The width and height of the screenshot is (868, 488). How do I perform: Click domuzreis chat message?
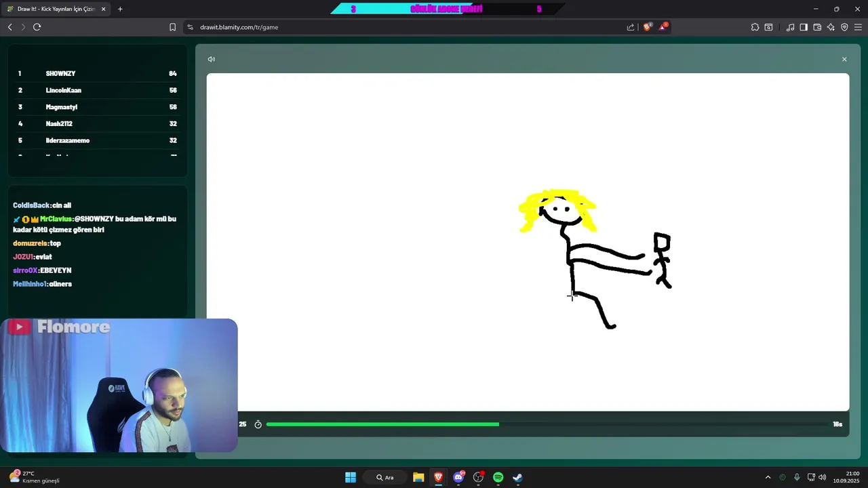coord(37,243)
